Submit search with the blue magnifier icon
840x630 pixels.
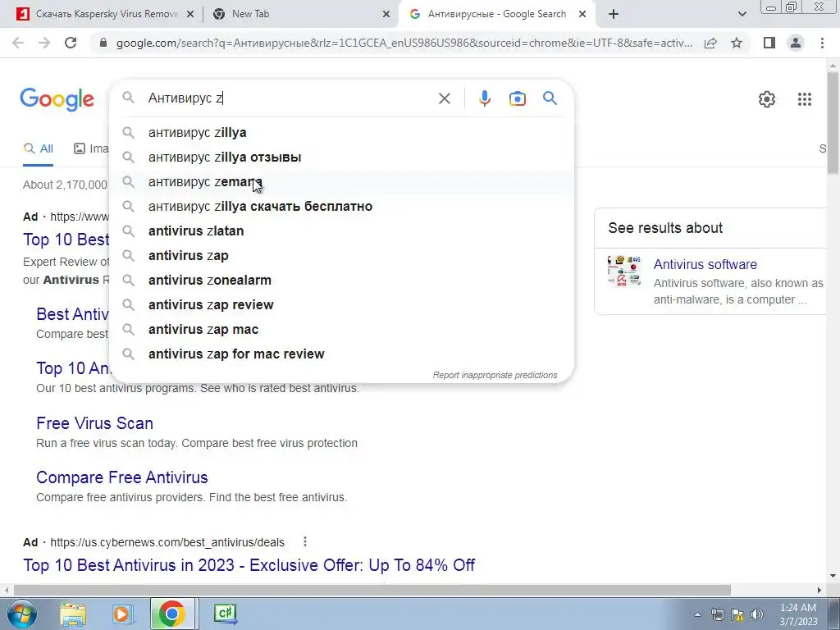click(550, 98)
